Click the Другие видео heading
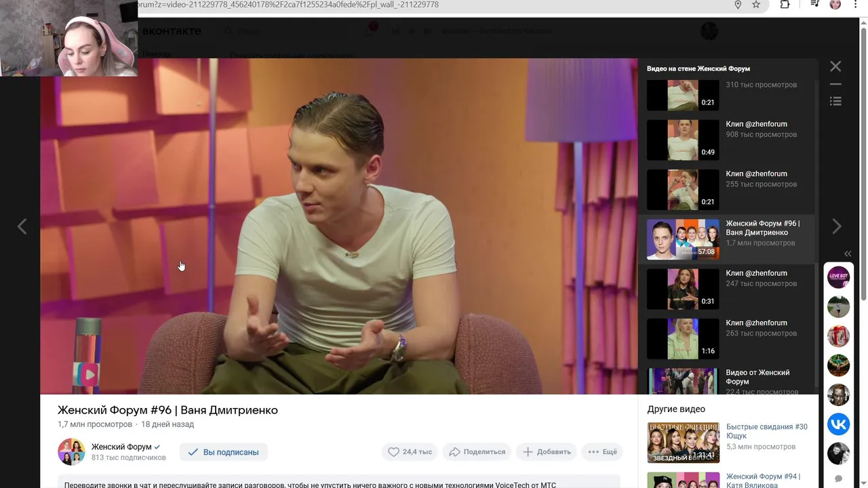The width and height of the screenshot is (868, 488). tap(676, 409)
